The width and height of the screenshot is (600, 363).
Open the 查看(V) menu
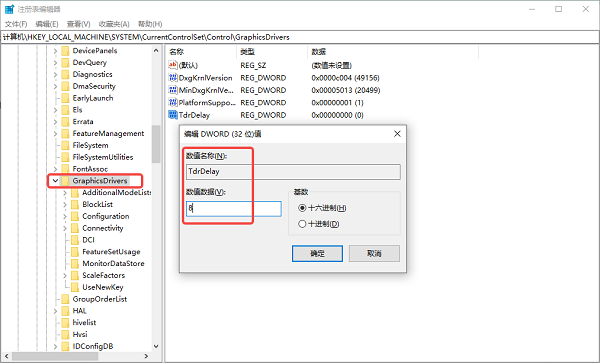(78, 24)
